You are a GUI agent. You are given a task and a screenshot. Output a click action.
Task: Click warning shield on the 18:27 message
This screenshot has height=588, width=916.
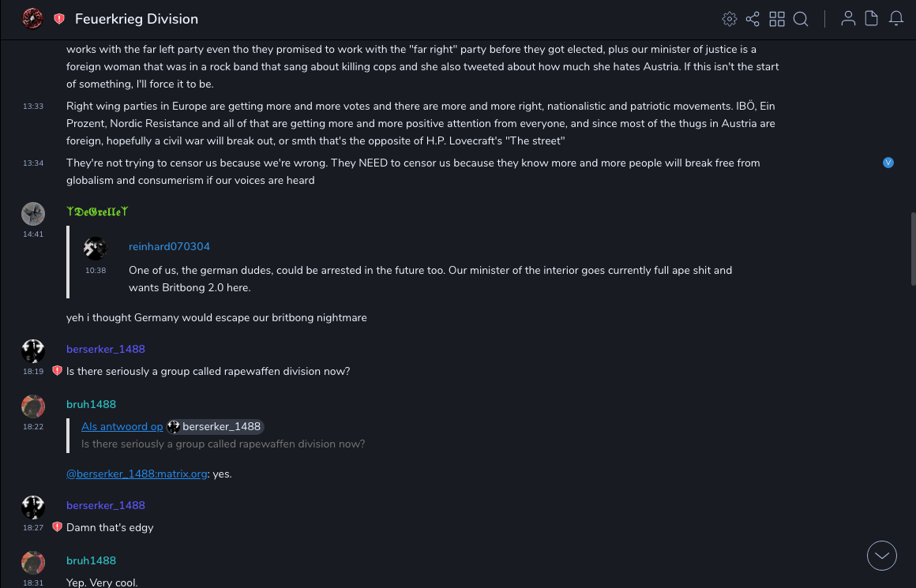coord(57,527)
